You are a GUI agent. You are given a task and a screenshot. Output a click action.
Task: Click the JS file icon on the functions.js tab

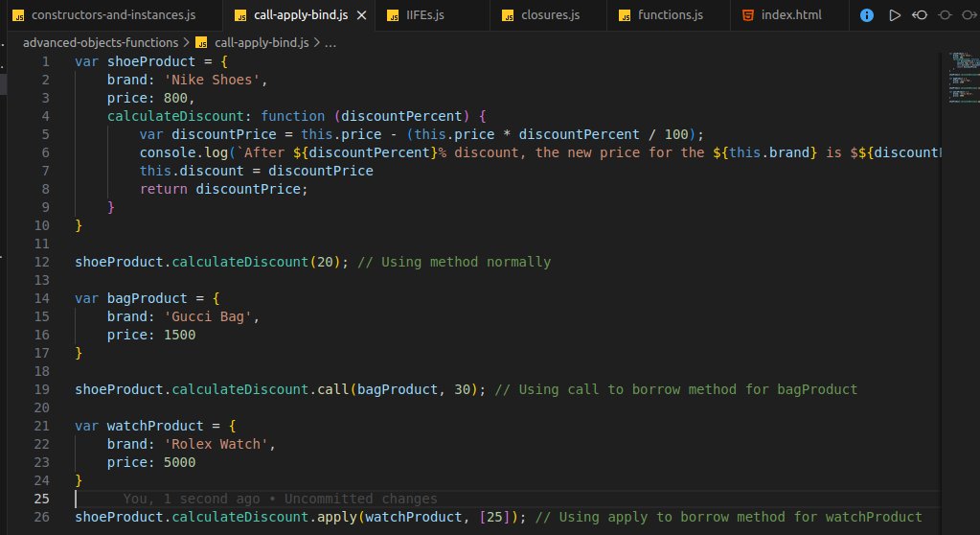click(x=625, y=15)
